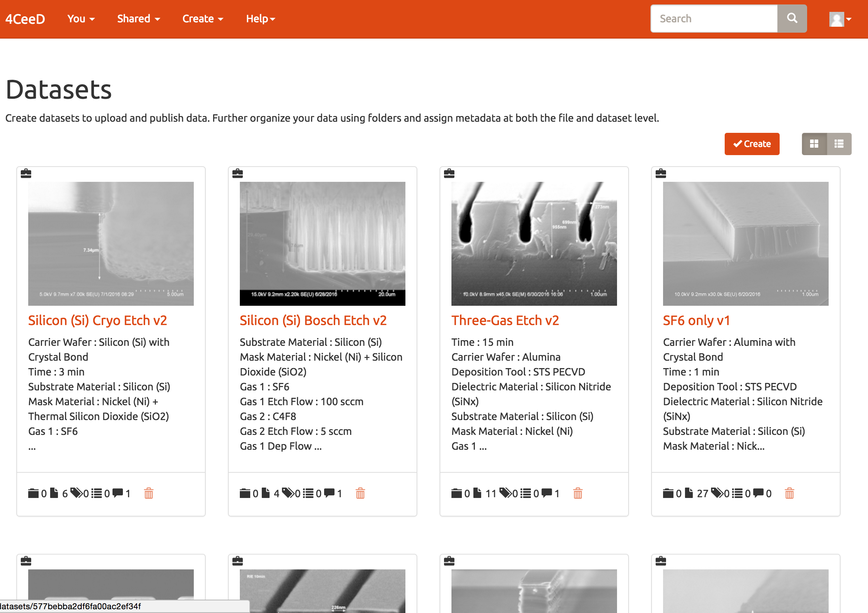The width and height of the screenshot is (868, 613).
Task: Open the Help menu
Action: (261, 19)
